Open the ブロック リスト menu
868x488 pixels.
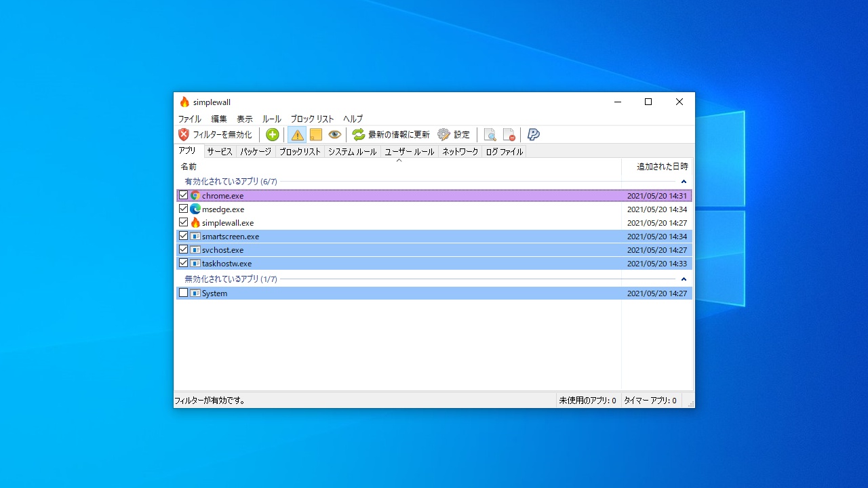pyautogui.click(x=313, y=119)
